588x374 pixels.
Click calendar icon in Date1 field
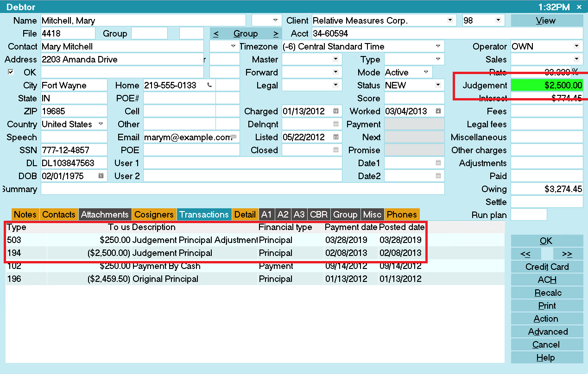point(438,163)
